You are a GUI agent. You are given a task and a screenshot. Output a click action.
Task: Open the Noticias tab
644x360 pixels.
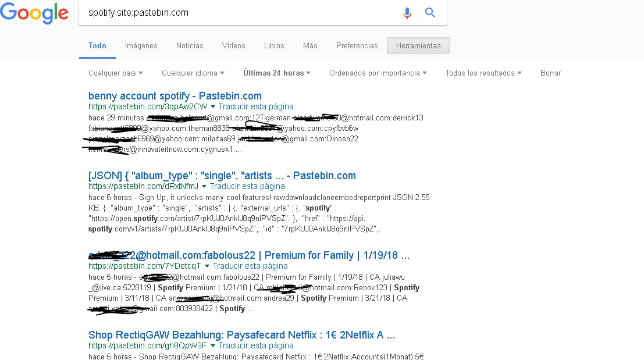(x=190, y=45)
